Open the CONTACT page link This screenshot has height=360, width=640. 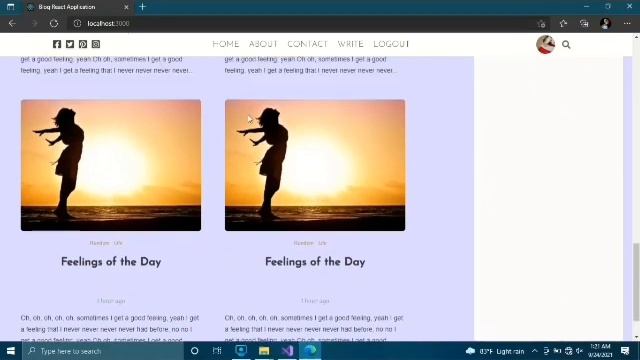pyautogui.click(x=307, y=44)
